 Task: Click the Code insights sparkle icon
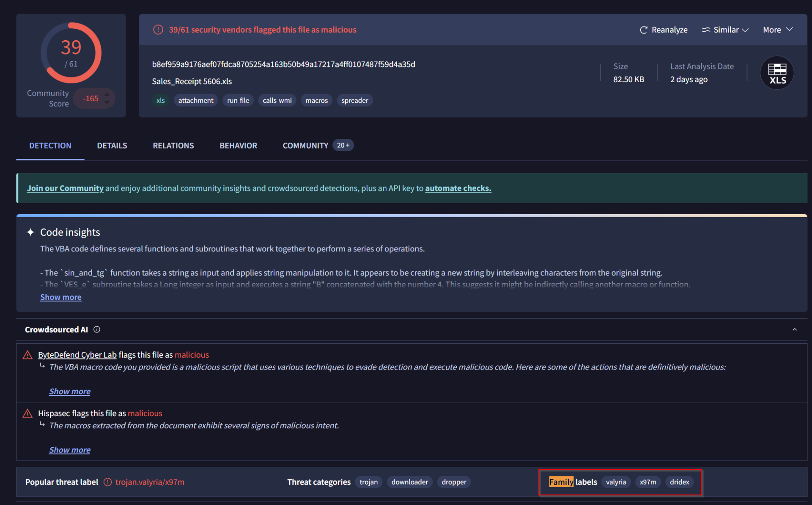30,232
